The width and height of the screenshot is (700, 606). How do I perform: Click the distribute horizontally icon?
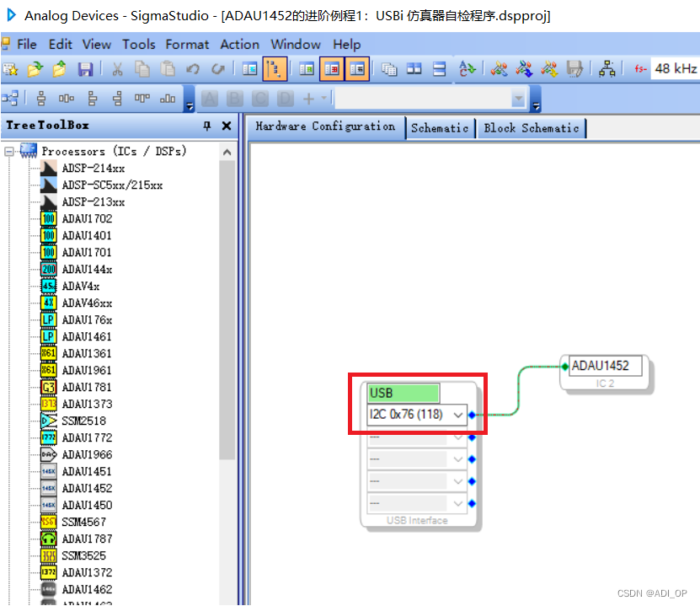pos(67,99)
